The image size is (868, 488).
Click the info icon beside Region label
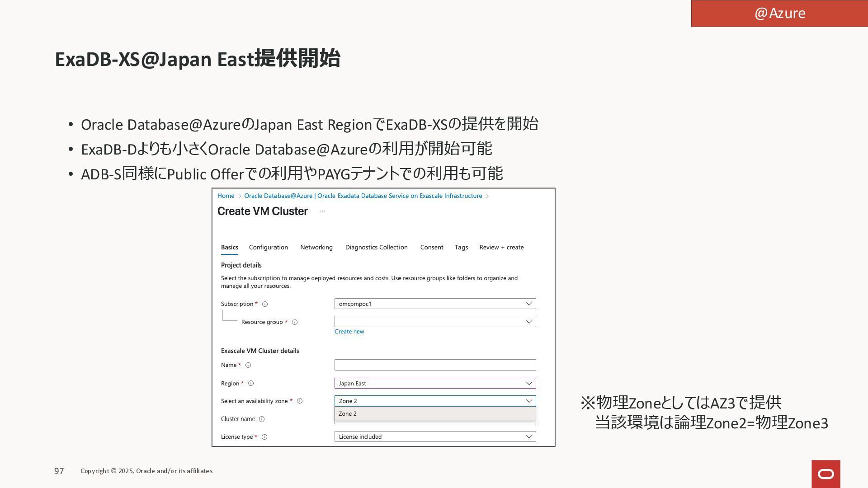tap(251, 384)
